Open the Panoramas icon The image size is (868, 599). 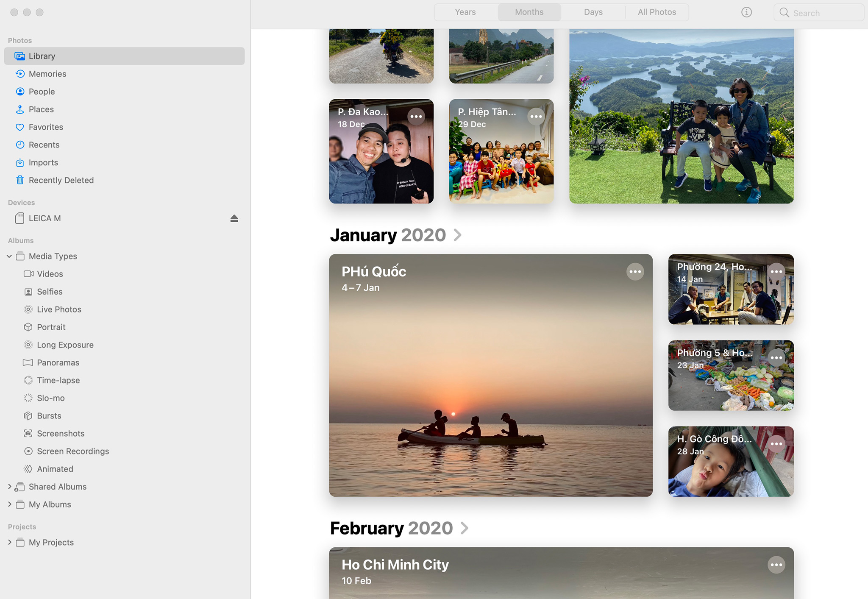28,362
